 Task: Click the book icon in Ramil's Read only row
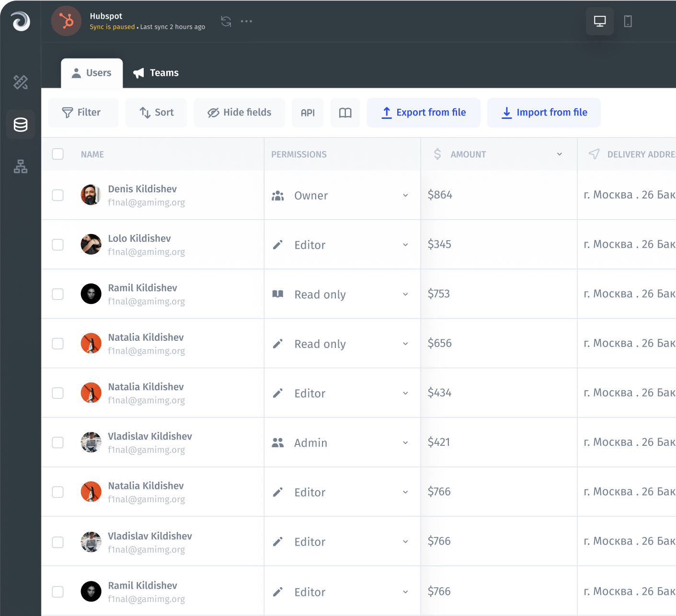click(x=278, y=294)
